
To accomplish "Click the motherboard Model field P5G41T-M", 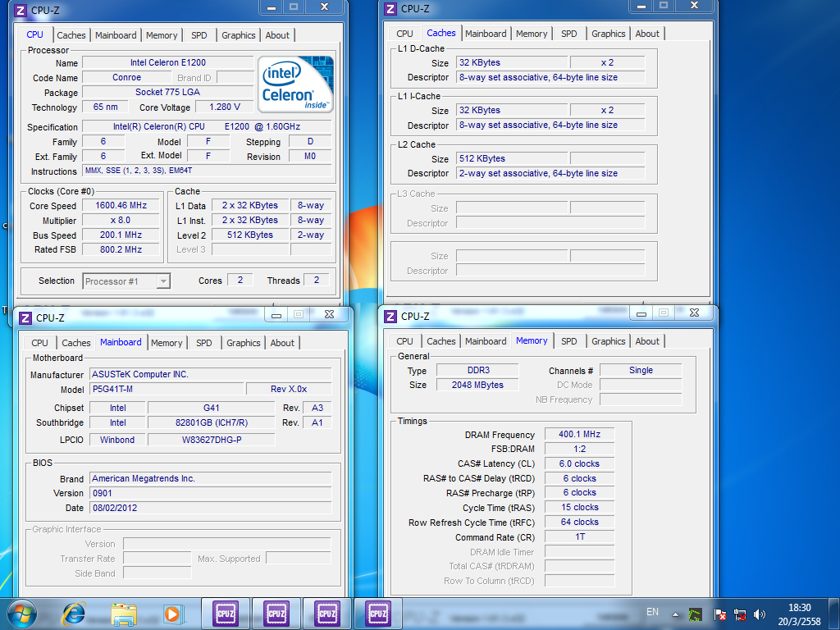I will [x=166, y=389].
